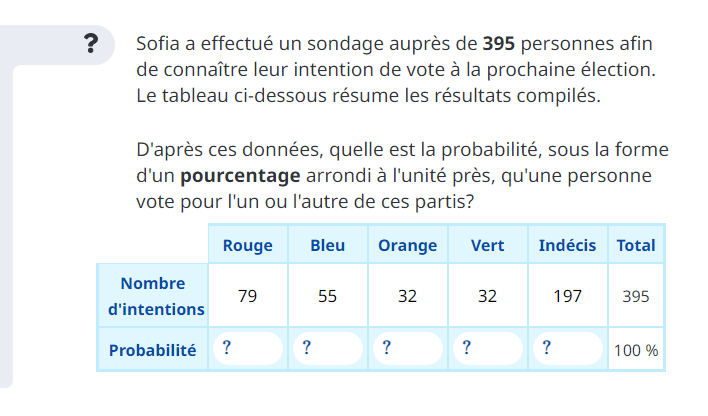The image size is (708, 416).
Task: Select the Indécis probability input box
Action: (x=568, y=349)
